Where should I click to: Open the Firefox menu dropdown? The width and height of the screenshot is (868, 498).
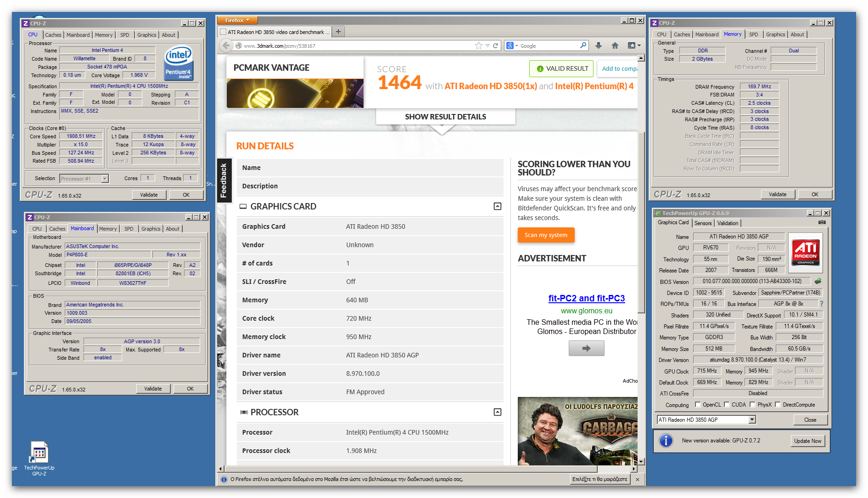237,20
